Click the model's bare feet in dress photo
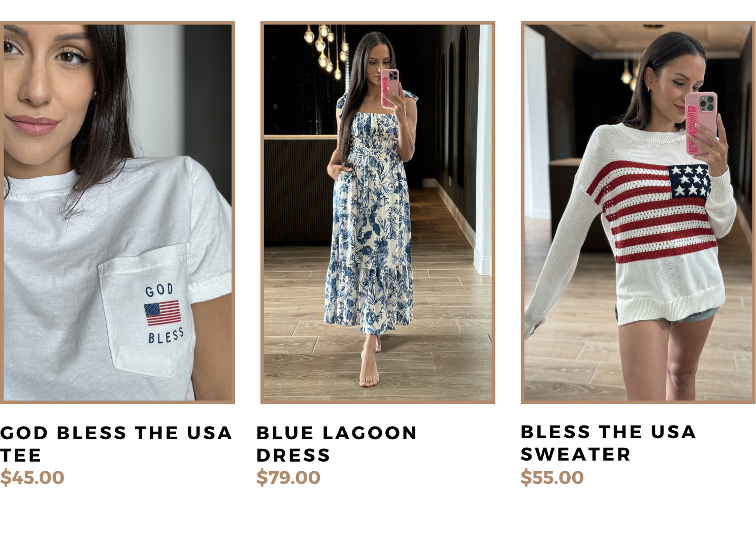This screenshot has width=756, height=554. 370,368
